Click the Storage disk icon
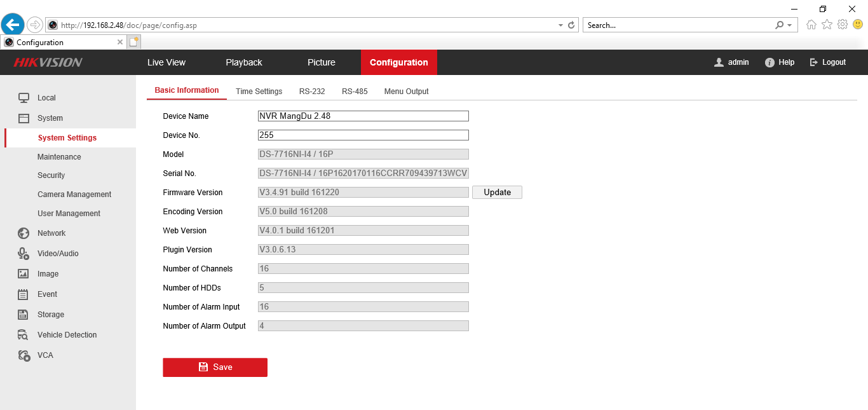This screenshot has height=410, width=868. [x=24, y=315]
